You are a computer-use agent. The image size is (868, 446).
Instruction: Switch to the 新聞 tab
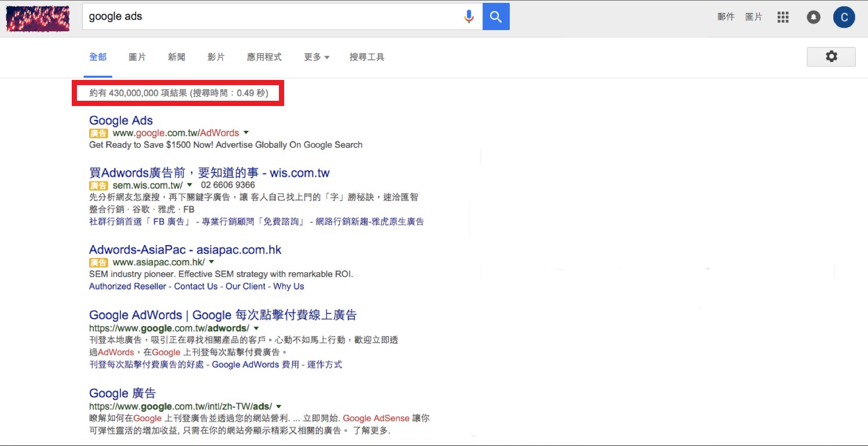176,57
